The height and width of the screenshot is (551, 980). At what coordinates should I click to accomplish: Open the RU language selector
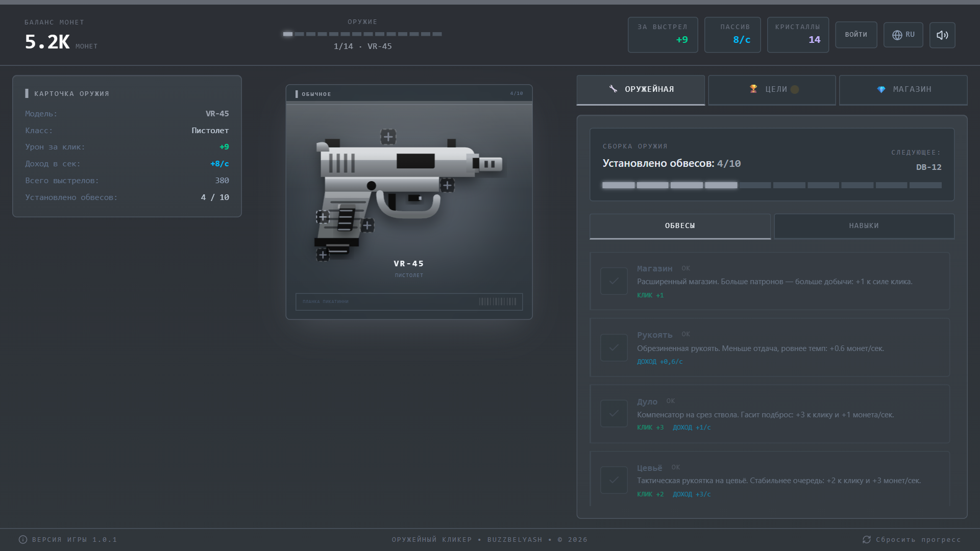[x=903, y=35]
